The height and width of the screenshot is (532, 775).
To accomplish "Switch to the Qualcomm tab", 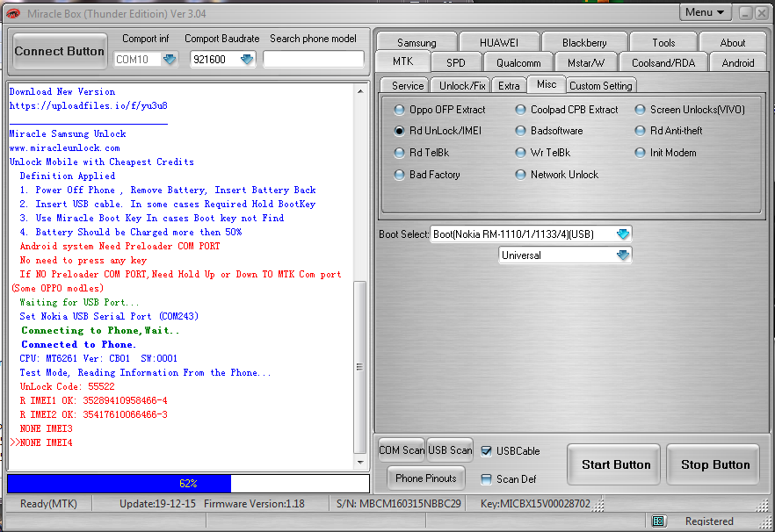I will (x=518, y=62).
